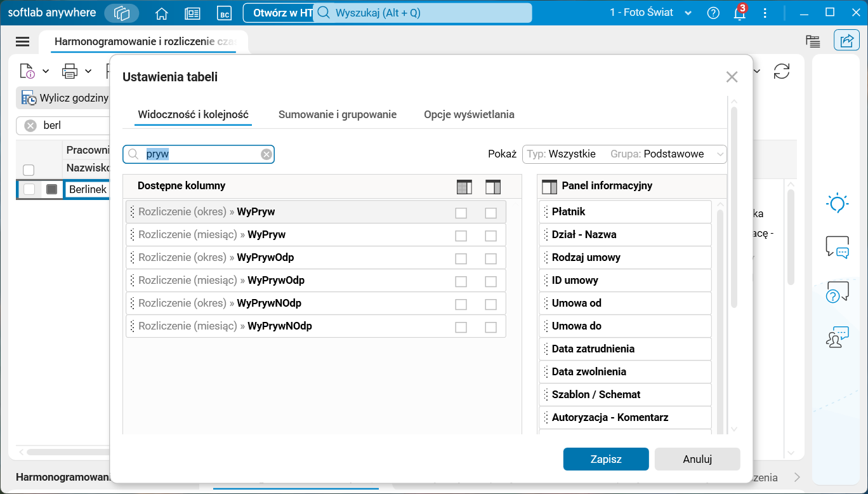Switch to Opcje wyświetlania tab

coord(469,115)
